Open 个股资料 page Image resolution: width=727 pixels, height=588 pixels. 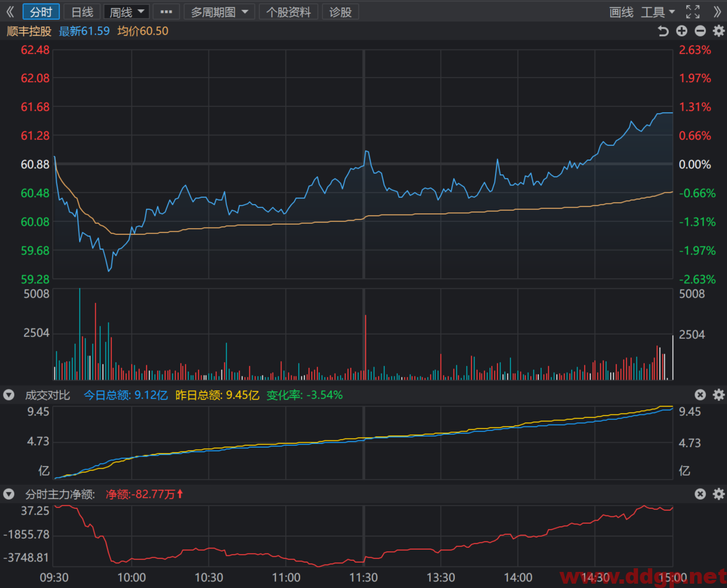(288, 12)
